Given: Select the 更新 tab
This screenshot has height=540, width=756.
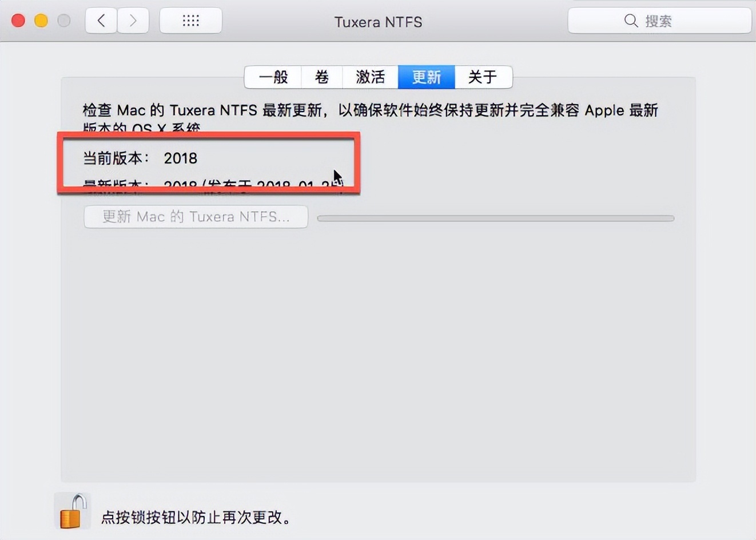Looking at the screenshot, I should [427, 77].
